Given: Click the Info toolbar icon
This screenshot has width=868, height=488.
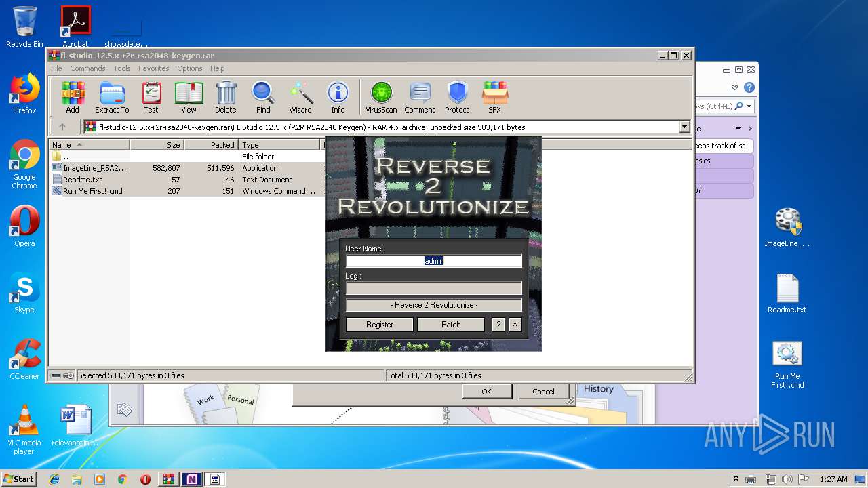Looking at the screenshot, I should 338,98.
